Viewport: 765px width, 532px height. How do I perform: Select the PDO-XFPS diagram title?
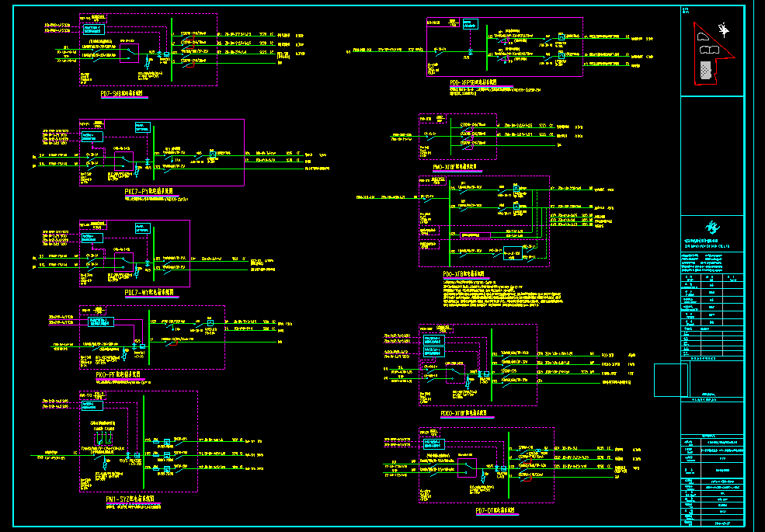coord(482,82)
